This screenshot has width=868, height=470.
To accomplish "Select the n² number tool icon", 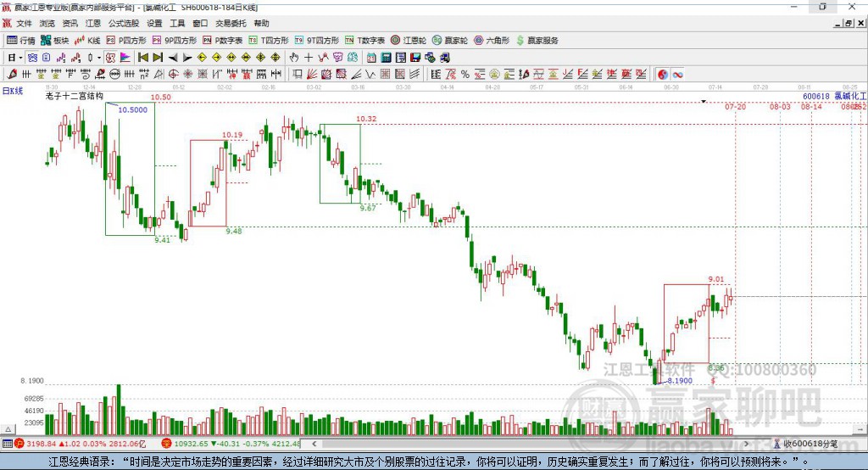I will pyautogui.click(x=144, y=75).
